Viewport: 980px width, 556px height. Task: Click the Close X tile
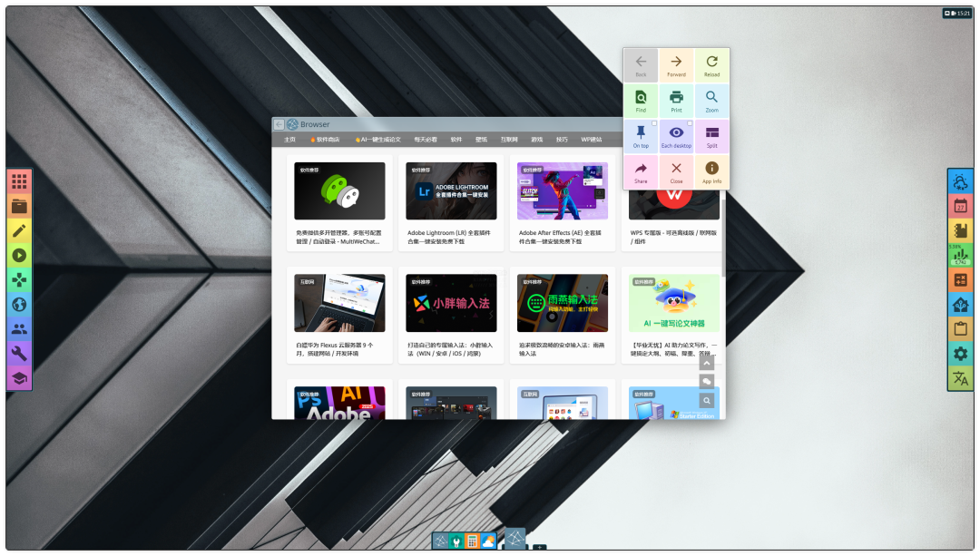click(x=676, y=172)
